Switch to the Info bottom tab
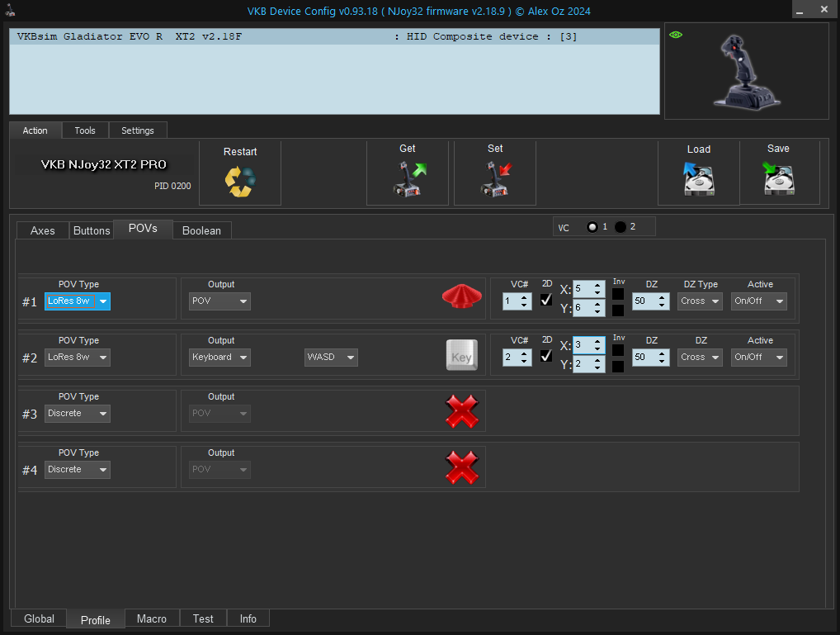This screenshot has height=635, width=840. [x=248, y=618]
